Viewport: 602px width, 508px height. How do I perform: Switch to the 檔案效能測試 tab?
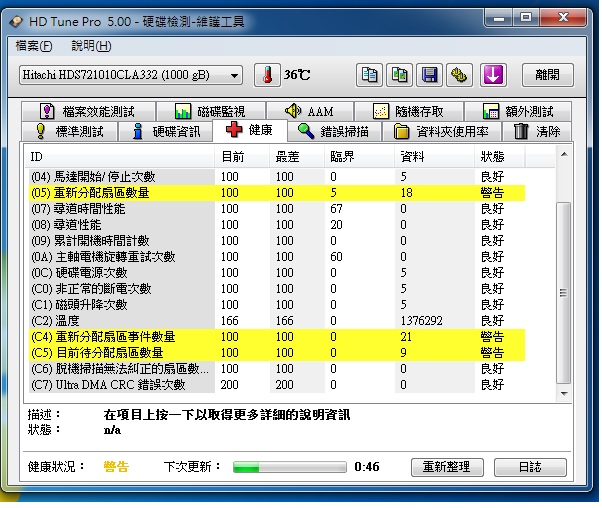pyautogui.click(x=89, y=111)
